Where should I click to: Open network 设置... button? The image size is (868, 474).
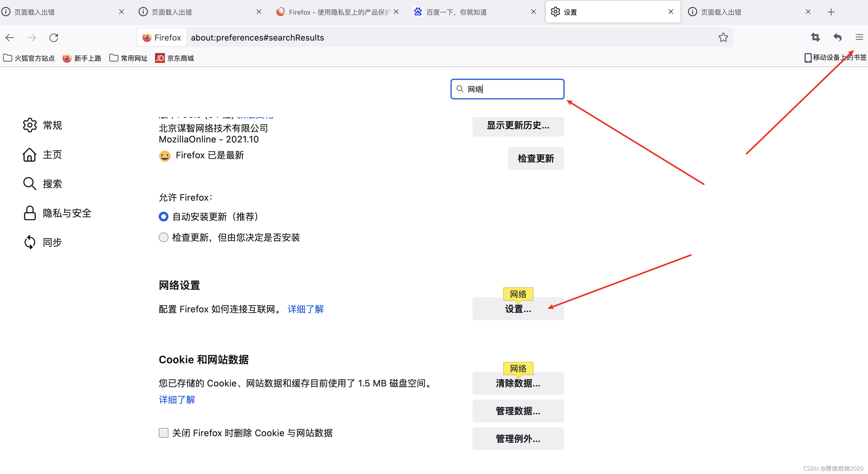tap(518, 309)
